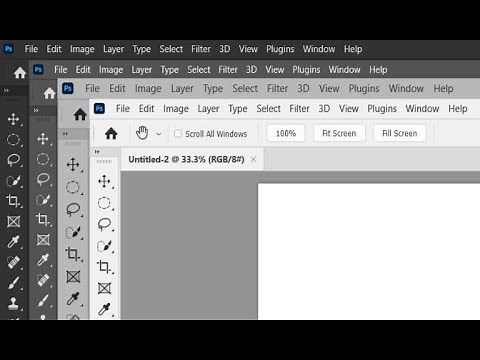Expand the dark-gray-theme toolbar with the double-arrow
This screenshot has width=480, height=360.
(x=36, y=110)
